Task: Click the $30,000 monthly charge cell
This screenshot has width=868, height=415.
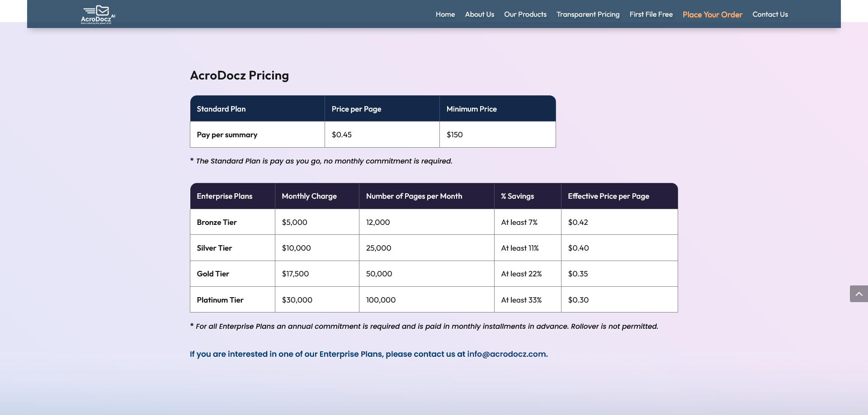Action: click(317, 300)
